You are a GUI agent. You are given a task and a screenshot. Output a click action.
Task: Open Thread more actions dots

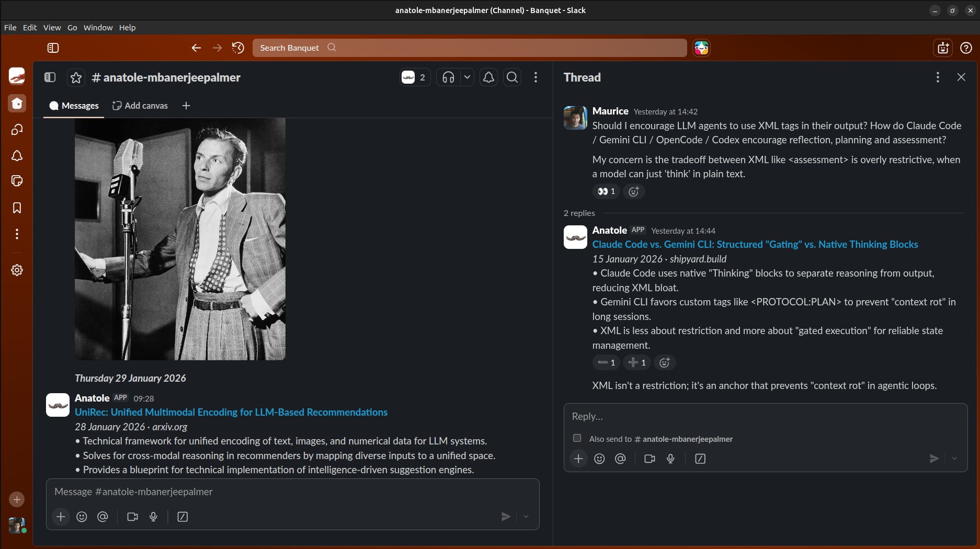pyautogui.click(x=938, y=77)
